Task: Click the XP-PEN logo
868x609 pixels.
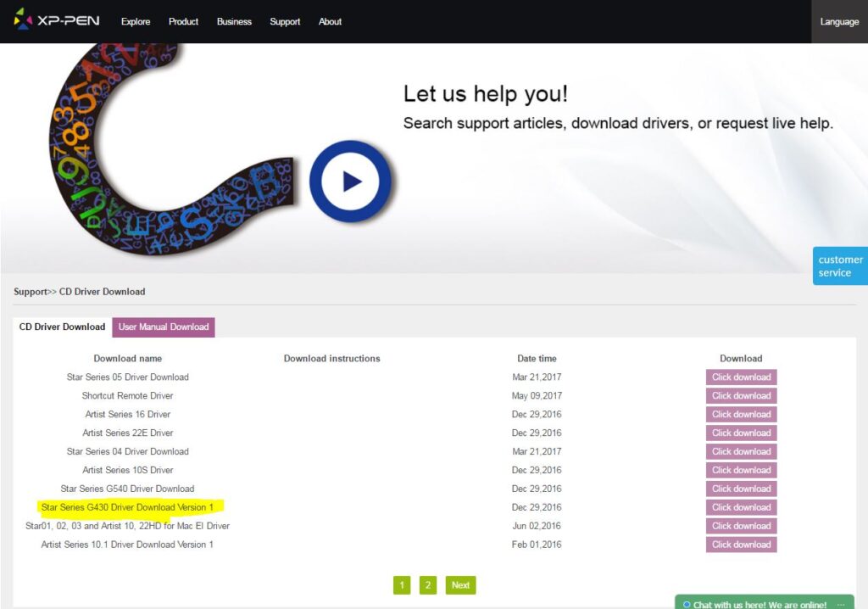Action: click(57, 20)
